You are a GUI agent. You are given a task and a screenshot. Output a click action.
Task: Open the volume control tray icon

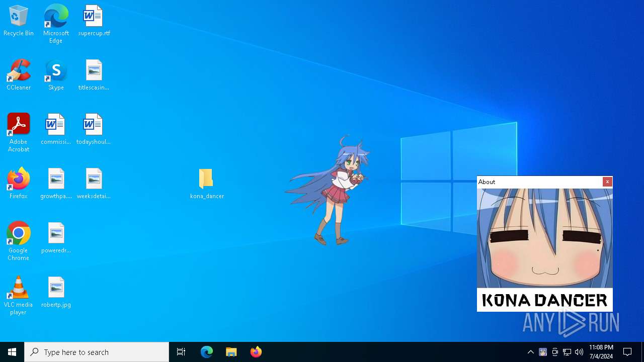point(579,352)
